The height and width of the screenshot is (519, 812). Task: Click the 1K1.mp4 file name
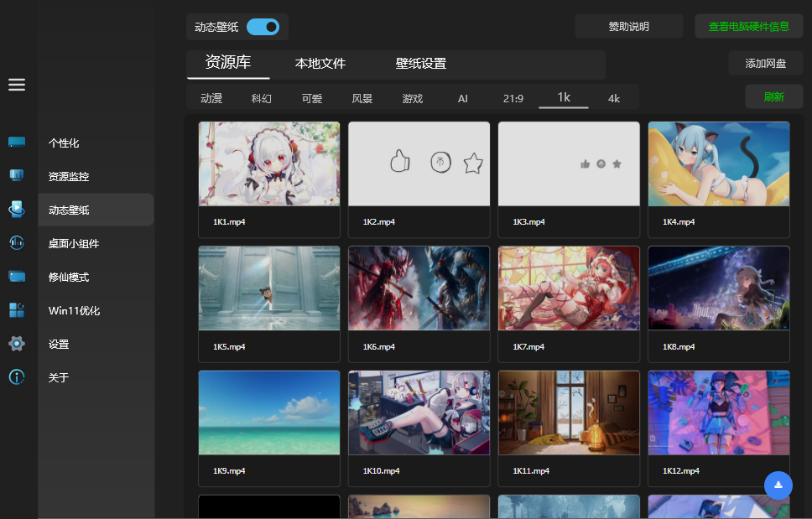coord(229,222)
